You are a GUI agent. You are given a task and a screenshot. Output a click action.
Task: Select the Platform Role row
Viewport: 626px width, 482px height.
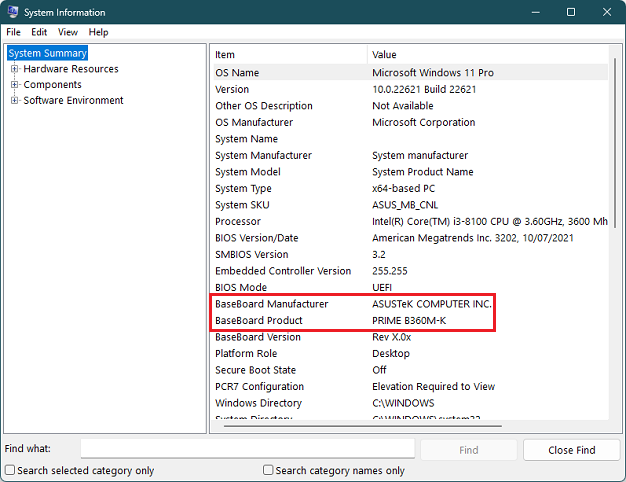(x=411, y=353)
